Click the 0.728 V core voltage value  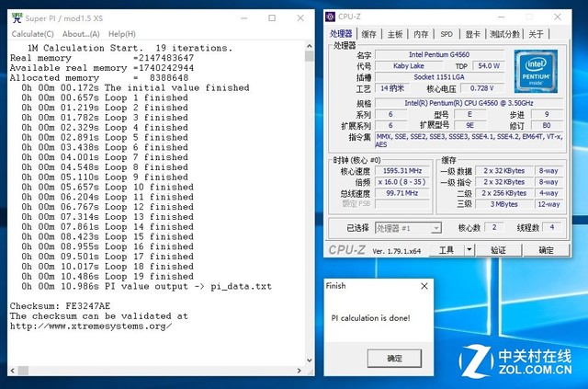tap(481, 88)
